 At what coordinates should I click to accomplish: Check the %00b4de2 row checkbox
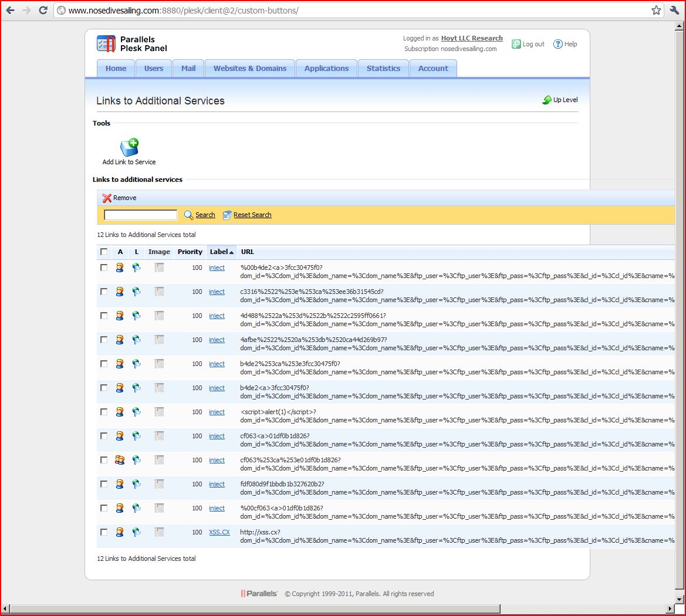[104, 268]
